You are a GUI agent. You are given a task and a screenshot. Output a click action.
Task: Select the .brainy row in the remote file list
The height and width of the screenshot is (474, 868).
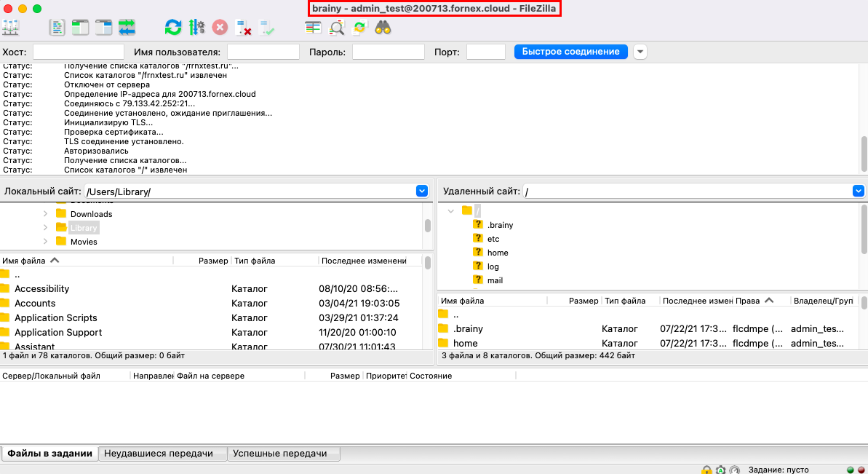tap(648, 328)
